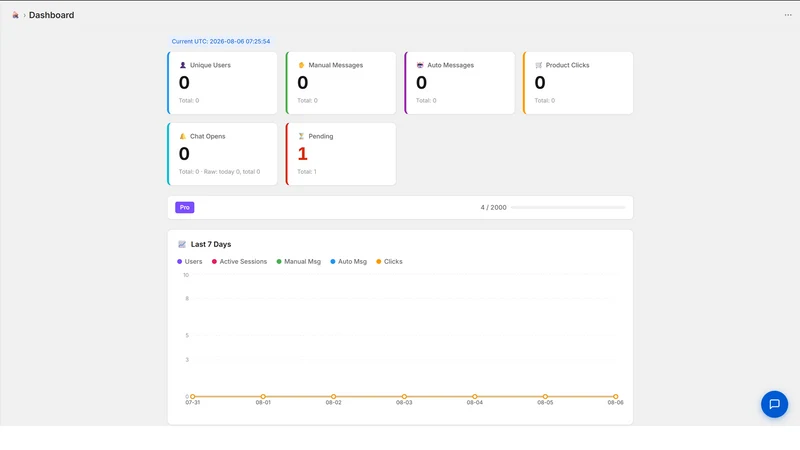Open the Auto Messages stat card
Screen dimensions: 800x450
460,83
